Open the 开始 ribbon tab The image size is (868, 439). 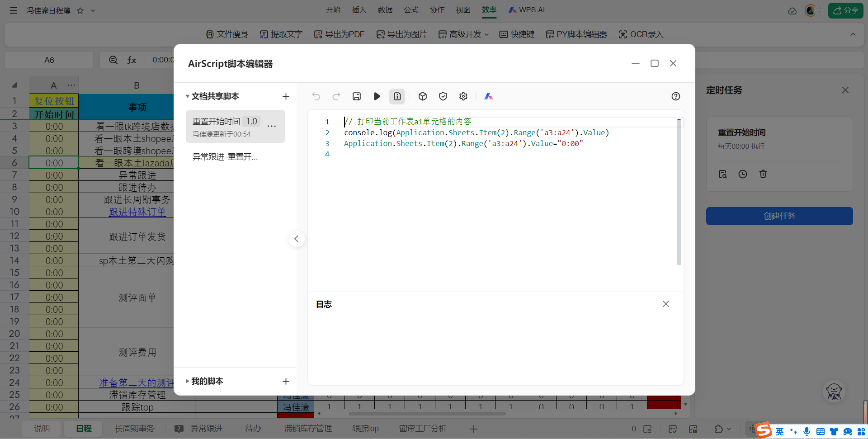[333, 10]
